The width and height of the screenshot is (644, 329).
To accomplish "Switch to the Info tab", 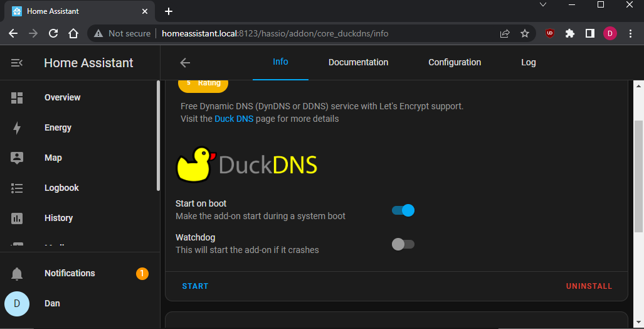I will 280,62.
